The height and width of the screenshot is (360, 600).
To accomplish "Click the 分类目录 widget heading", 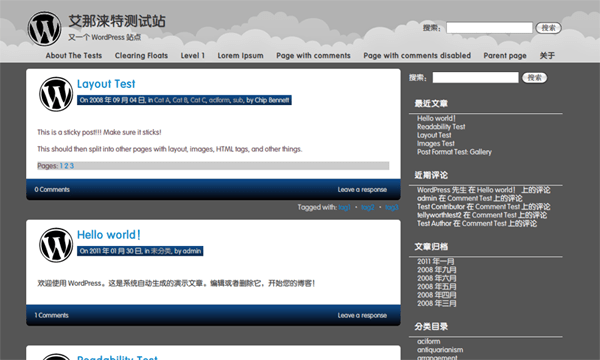I will point(431,327).
